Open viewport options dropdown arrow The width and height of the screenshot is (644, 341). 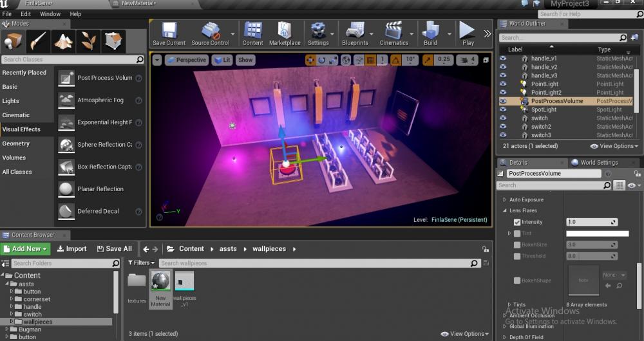(157, 60)
